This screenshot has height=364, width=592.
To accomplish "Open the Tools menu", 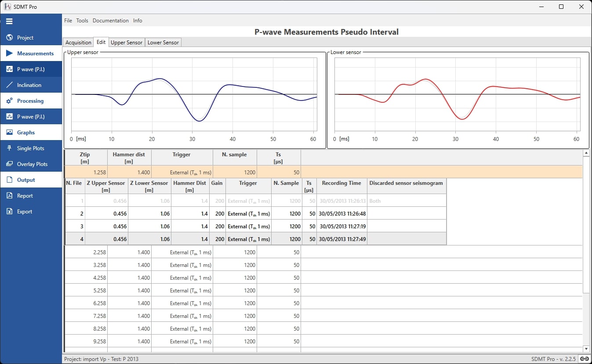I will pyautogui.click(x=82, y=21).
